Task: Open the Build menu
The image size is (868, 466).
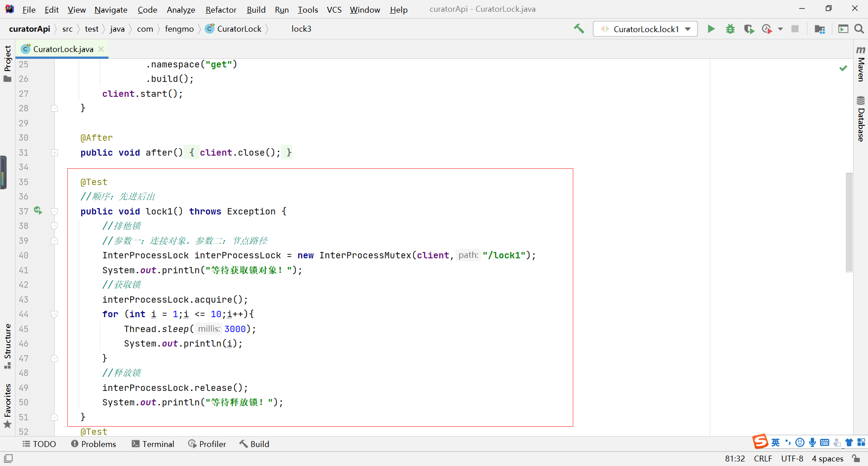Action: tap(256, 10)
